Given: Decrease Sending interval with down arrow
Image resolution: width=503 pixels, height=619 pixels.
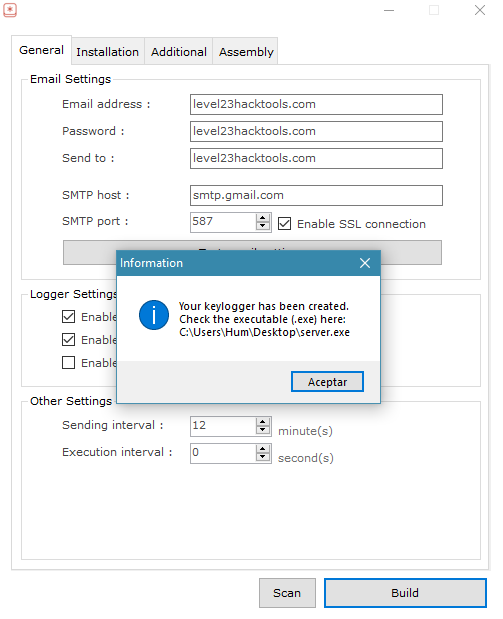Looking at the screenshot, I should [263, 431].
